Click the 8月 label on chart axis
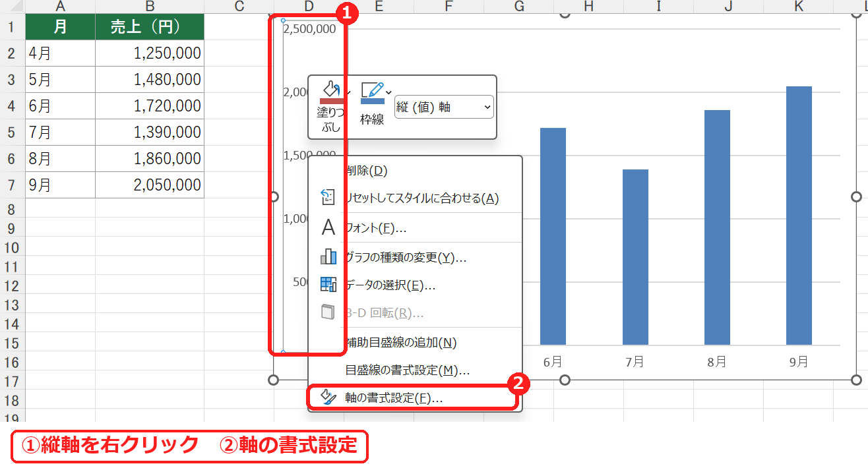This screenshot has height=468, width=868. [717, 361]
